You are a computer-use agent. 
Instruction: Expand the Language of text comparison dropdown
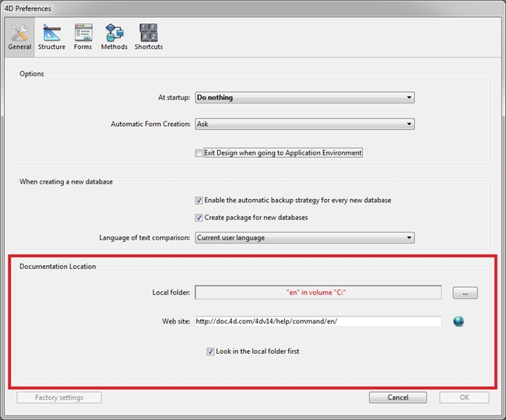pyautogui.click(x=304, y=238)
